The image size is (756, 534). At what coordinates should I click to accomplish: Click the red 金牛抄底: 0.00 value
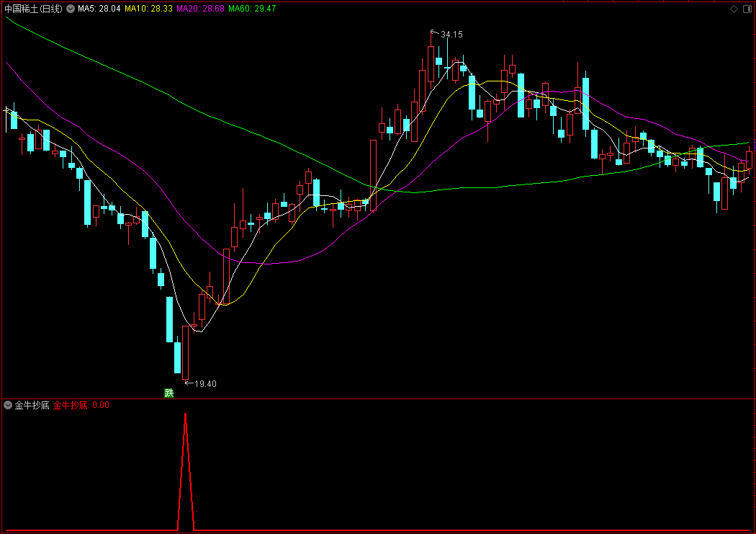click(81, 405)
